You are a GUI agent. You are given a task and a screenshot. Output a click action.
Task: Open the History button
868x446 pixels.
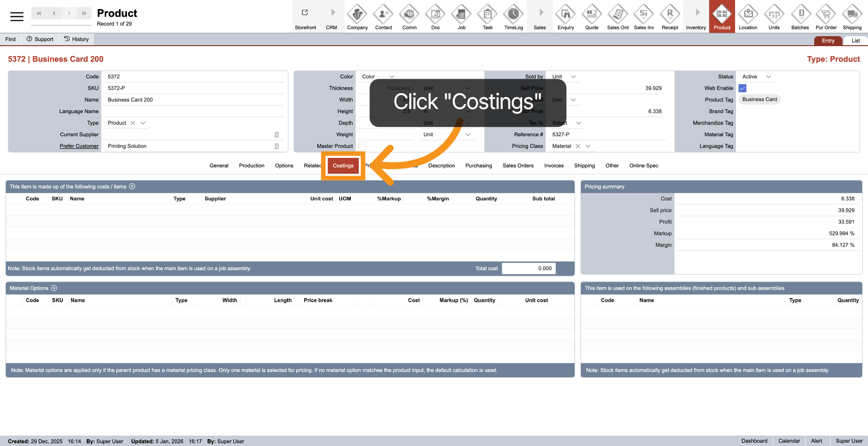click(x=76, y=39)
